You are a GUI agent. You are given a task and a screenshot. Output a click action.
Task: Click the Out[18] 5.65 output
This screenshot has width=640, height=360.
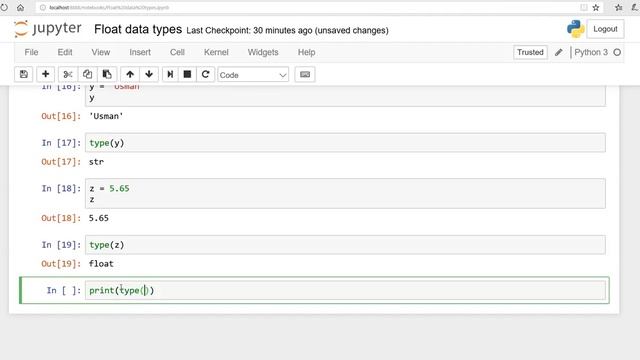99,218
